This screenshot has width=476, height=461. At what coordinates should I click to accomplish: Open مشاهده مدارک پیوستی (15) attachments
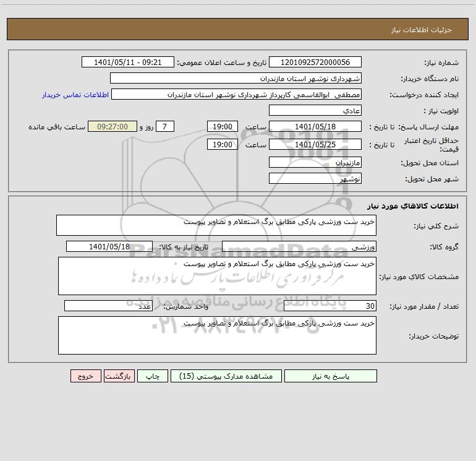pos(226,376)
